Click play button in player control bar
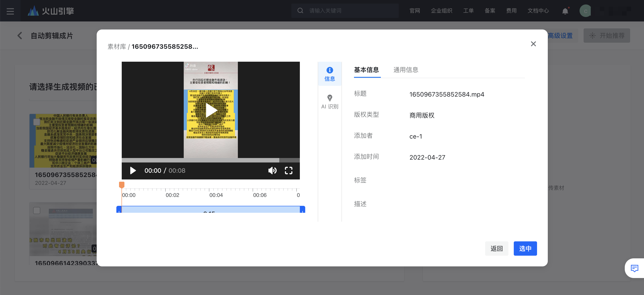This screenshot has width=644, height=295. 133,171
